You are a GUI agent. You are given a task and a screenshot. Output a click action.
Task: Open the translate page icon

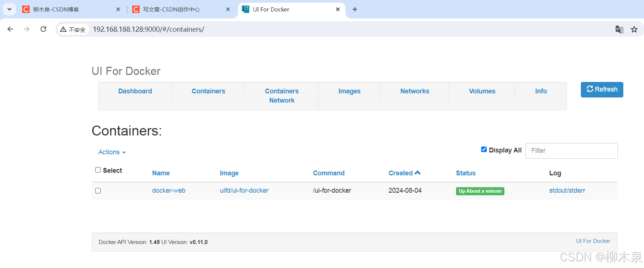tap(619, 30)
